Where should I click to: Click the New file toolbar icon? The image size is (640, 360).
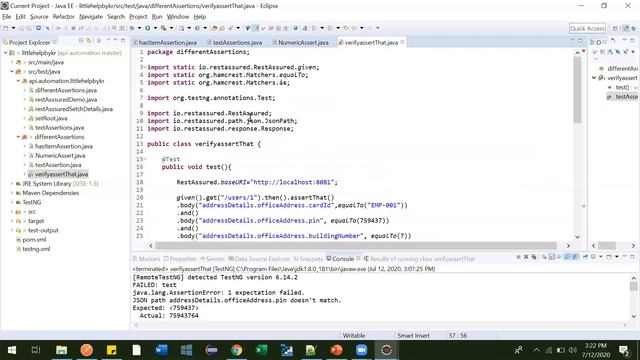(x=5, y=28)
